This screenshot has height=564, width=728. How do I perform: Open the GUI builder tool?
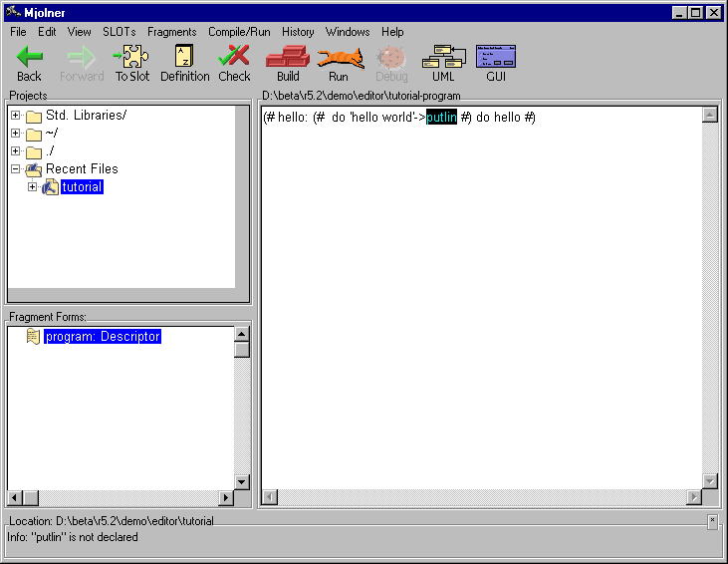496,59
